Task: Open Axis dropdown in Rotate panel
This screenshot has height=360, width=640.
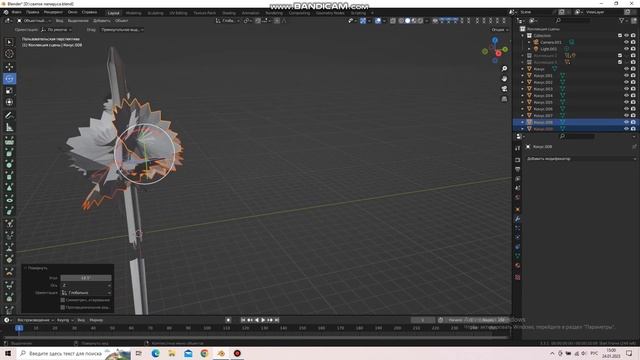Action: [x=86, y=285]
